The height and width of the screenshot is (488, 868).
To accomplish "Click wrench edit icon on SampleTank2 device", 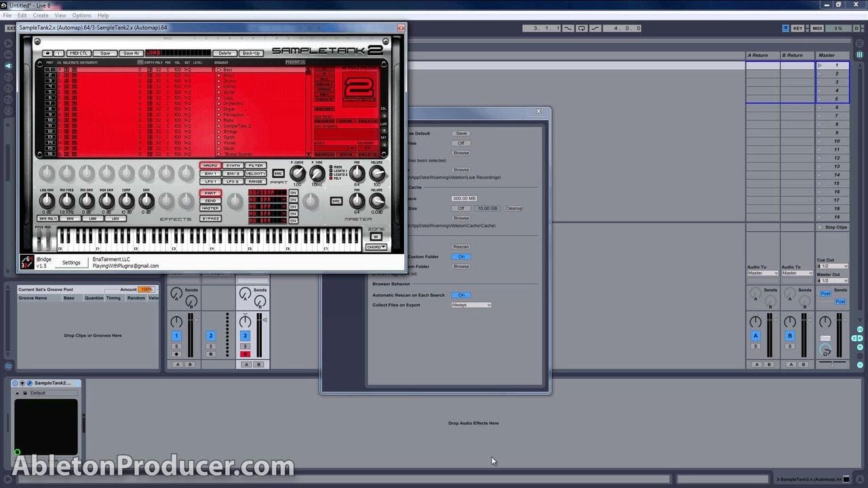I will pyautogui.click(x=29, y=383).
